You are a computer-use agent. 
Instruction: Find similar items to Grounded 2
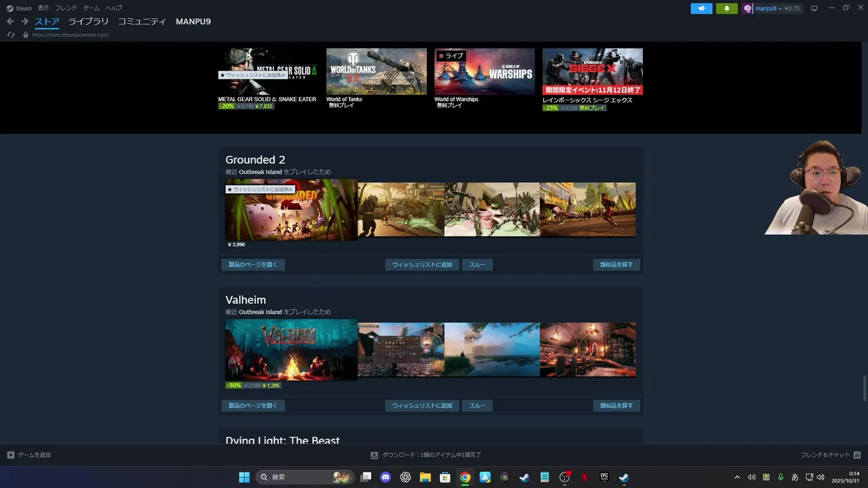(616, 264)
